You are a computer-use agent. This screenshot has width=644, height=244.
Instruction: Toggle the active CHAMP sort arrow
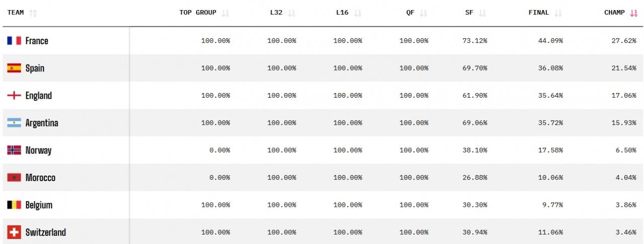point(633,13)
